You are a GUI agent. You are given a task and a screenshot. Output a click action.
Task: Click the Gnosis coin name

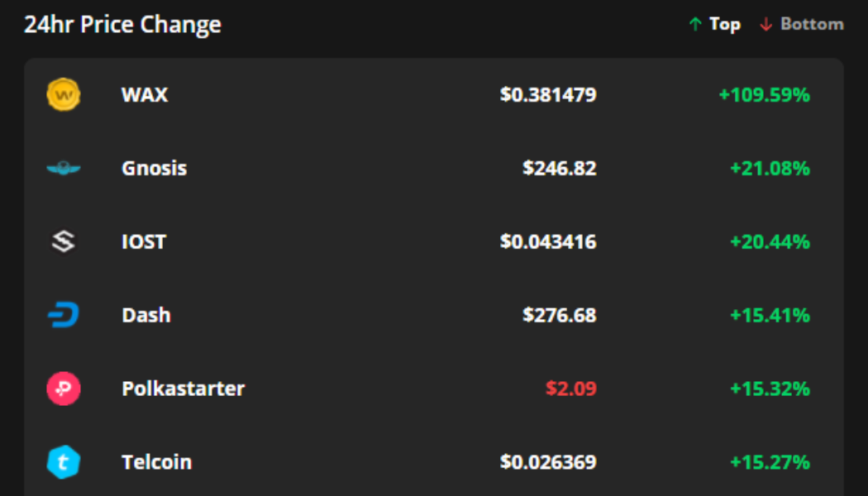pos(155,168)
